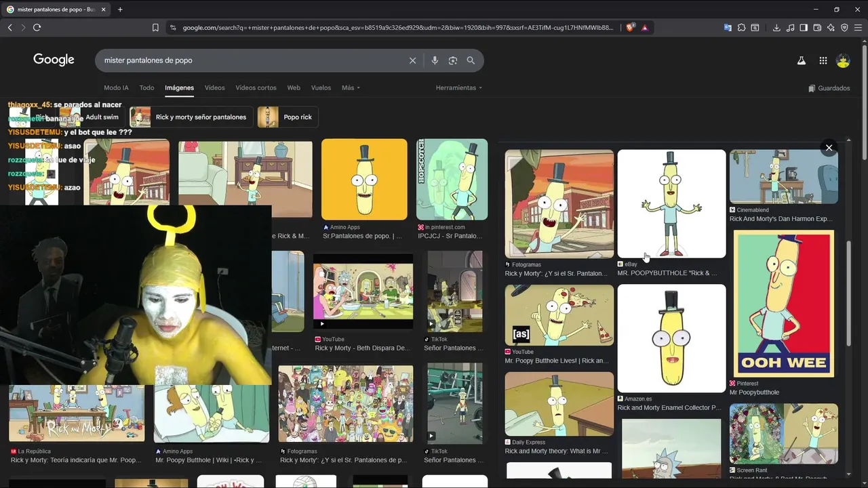
Task: Select 'Rick y morty señor pantalones' chip
Action: [191, 117]
